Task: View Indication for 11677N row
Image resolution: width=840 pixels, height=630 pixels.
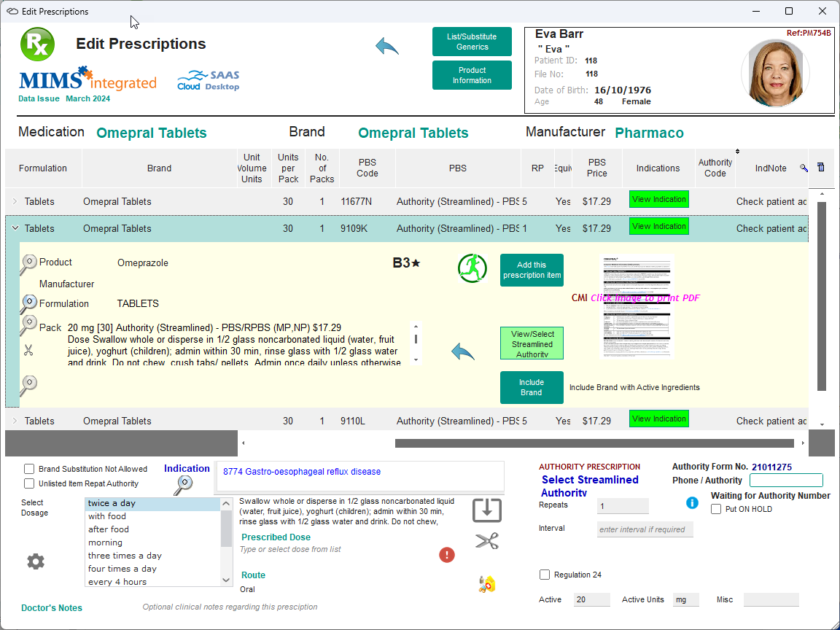Action: point(659,199)
